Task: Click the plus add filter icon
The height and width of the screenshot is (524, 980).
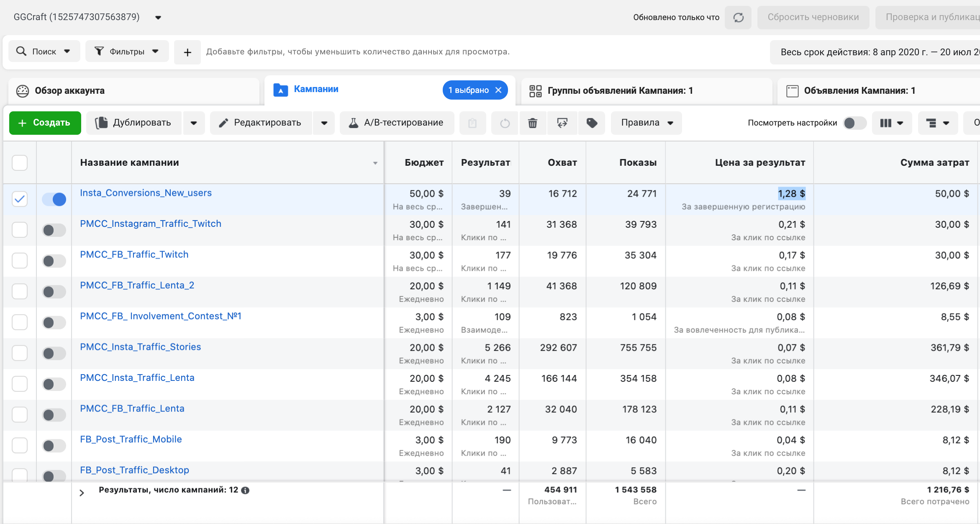Action: point(187,52)
